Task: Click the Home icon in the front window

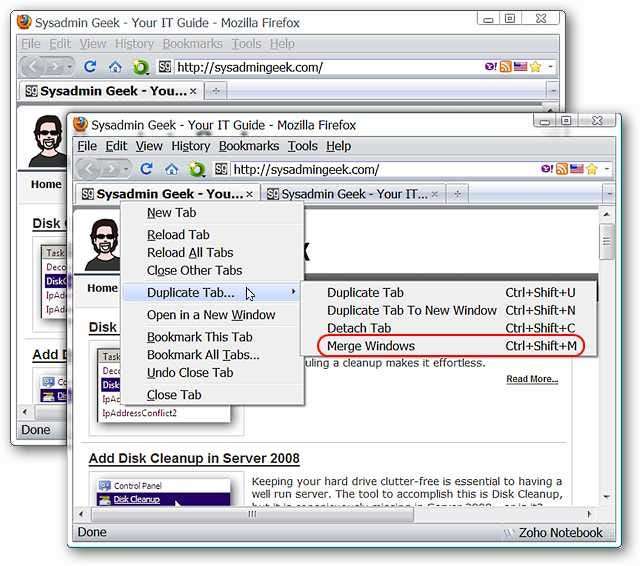Action: pyautogui.click(x=171, y=169)
